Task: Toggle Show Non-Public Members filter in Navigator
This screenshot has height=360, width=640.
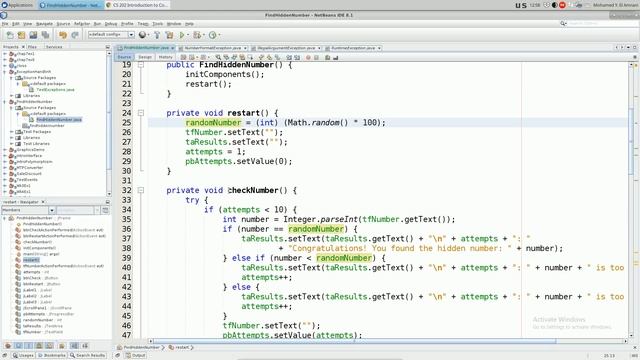Action: [39, 346]
